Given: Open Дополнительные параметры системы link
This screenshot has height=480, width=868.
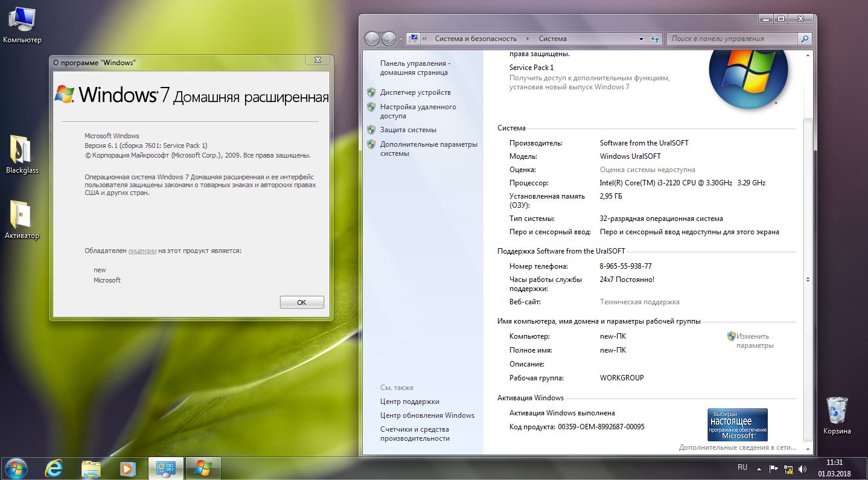Looking at the screenshot, I should coord(429,149).
